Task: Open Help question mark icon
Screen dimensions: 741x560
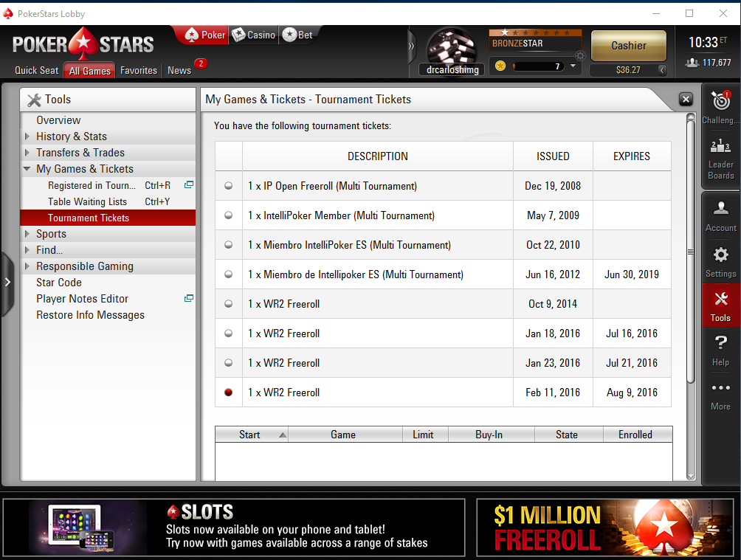Action: (720, 342)
